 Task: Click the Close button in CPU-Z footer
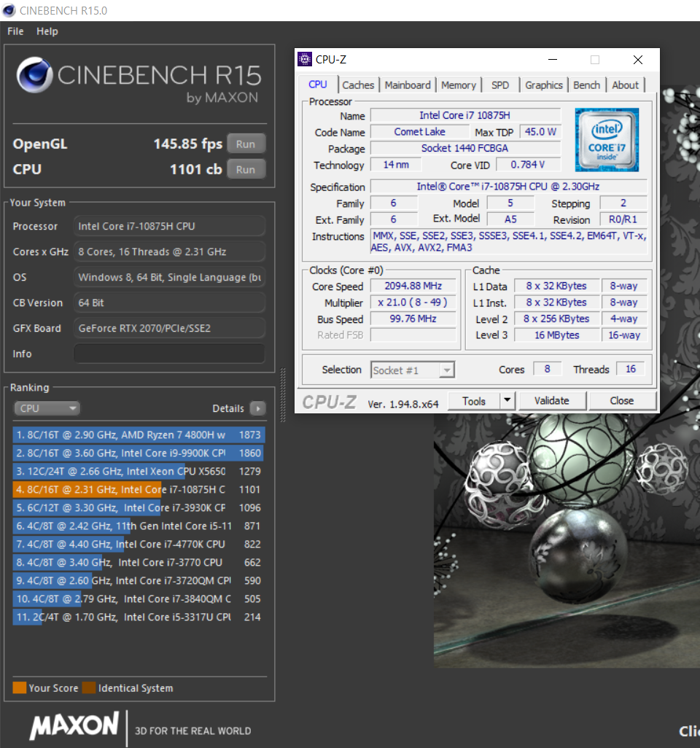(x=622, y=401)
